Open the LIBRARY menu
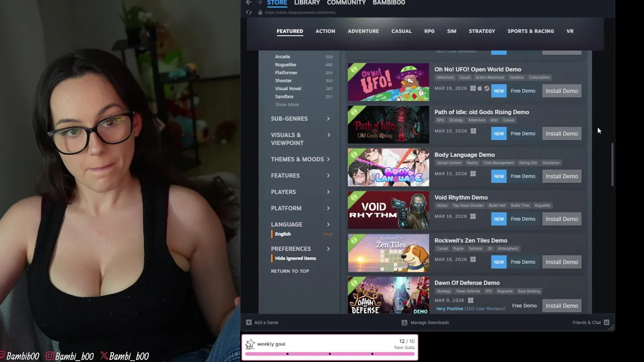This screenshot has height=362, width=644. point(307,3)
